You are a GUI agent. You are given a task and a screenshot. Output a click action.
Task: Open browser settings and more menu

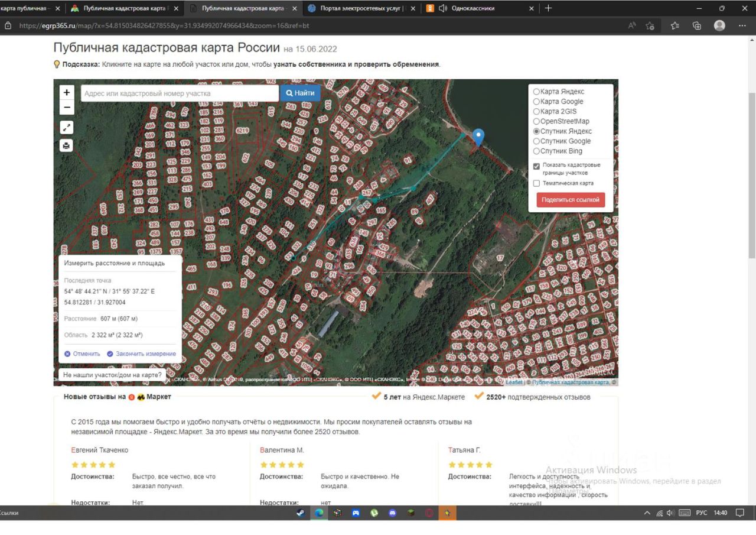point(742,25)
